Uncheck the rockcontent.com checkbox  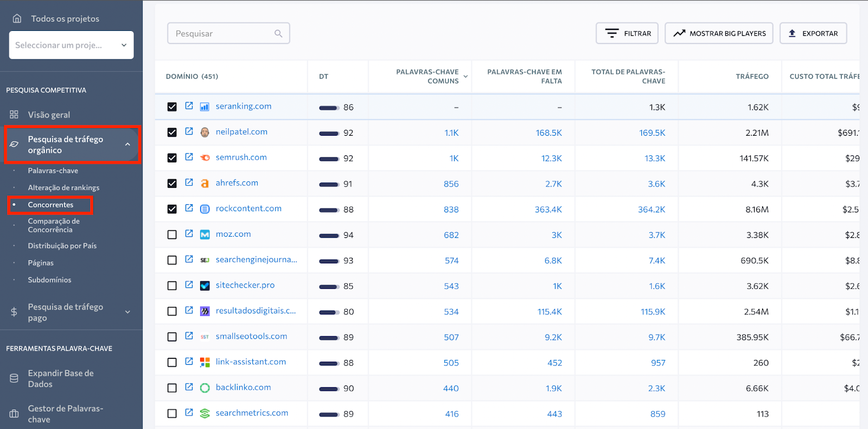(172, 209)
